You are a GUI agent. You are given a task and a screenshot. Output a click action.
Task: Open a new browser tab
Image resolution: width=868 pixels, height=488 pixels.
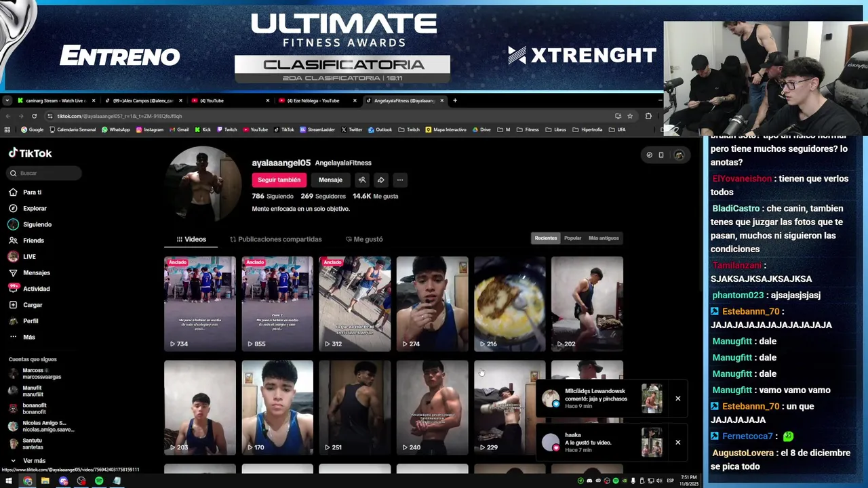click(455, 100)
